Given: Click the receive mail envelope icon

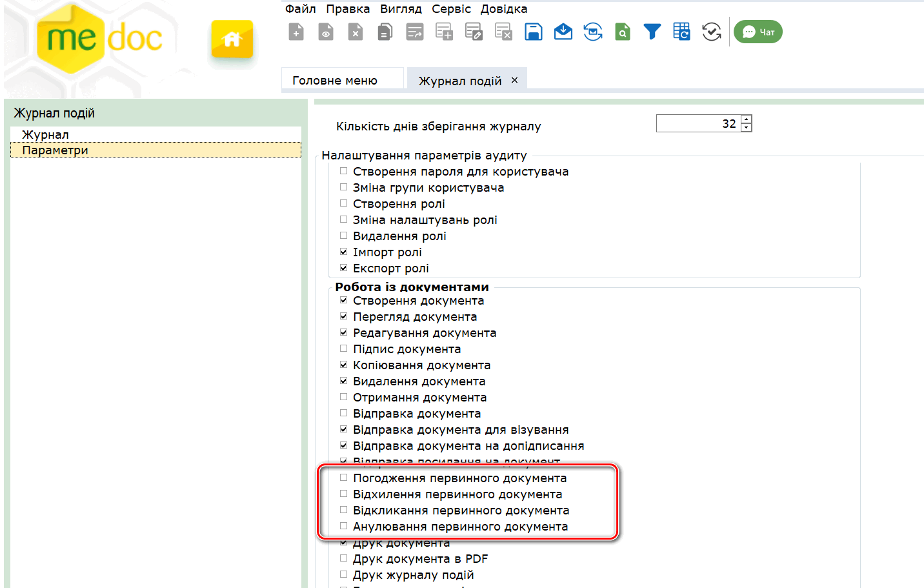Looking at the screenshot, I should click(563, 32).
